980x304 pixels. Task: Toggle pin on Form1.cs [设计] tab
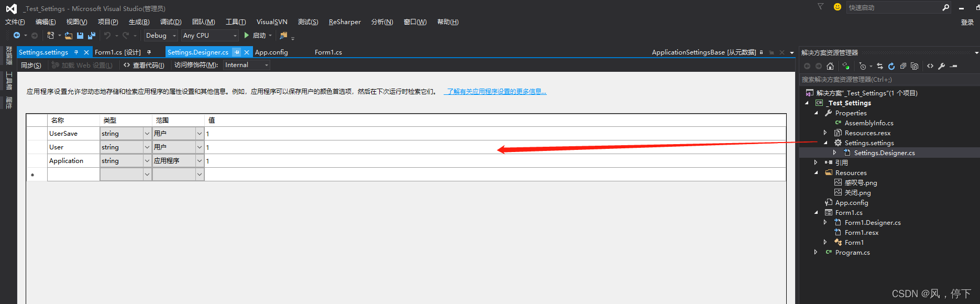(149, 52)
